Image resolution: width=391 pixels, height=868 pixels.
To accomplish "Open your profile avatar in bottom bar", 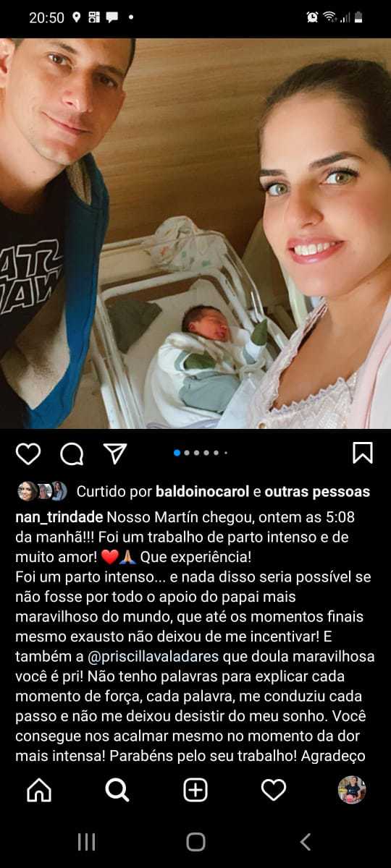I will [352, 791].
